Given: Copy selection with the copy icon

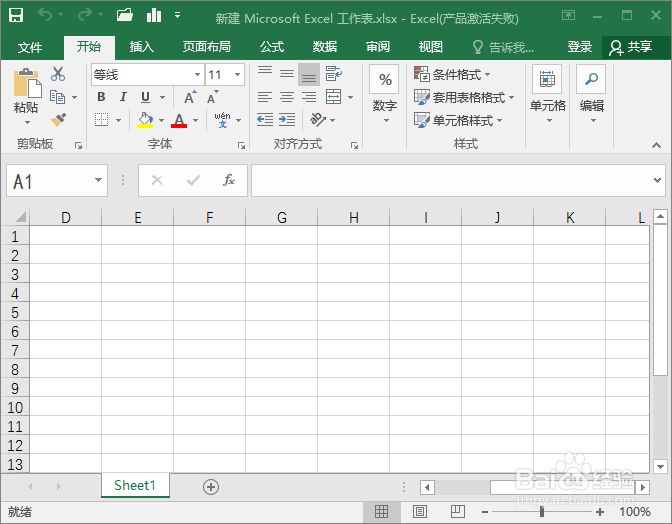Looking at the screenshot, I should tap(57, 97).
